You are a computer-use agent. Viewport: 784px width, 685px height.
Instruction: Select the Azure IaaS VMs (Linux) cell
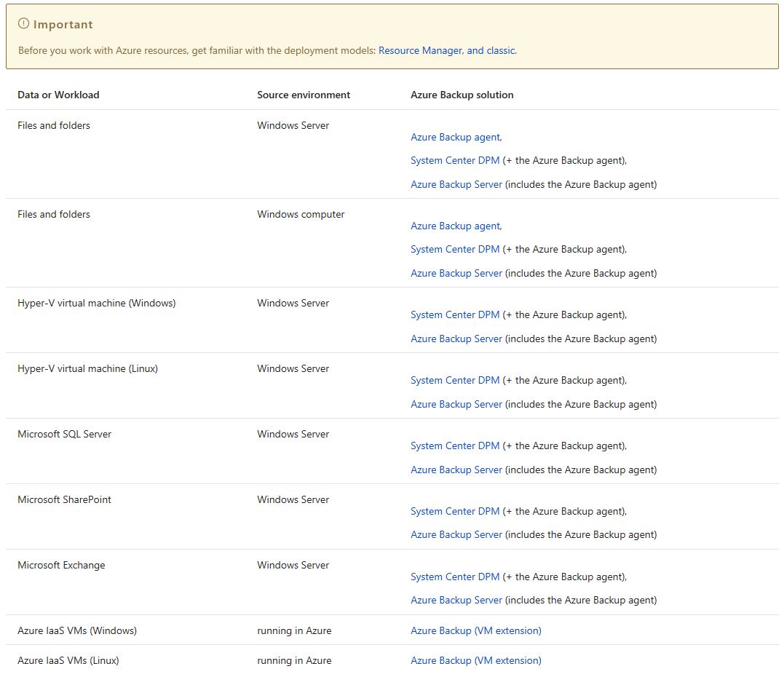[68, 660]
